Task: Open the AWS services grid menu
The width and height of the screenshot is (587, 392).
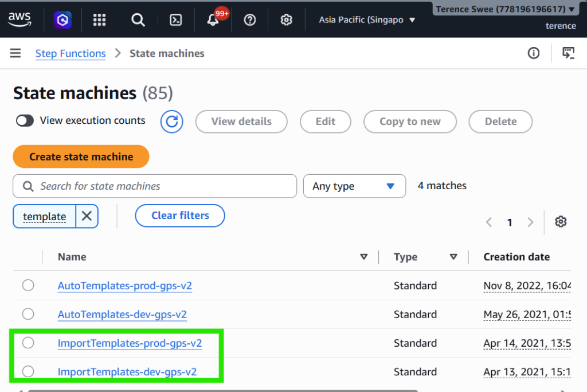Action: click(99, 20)
